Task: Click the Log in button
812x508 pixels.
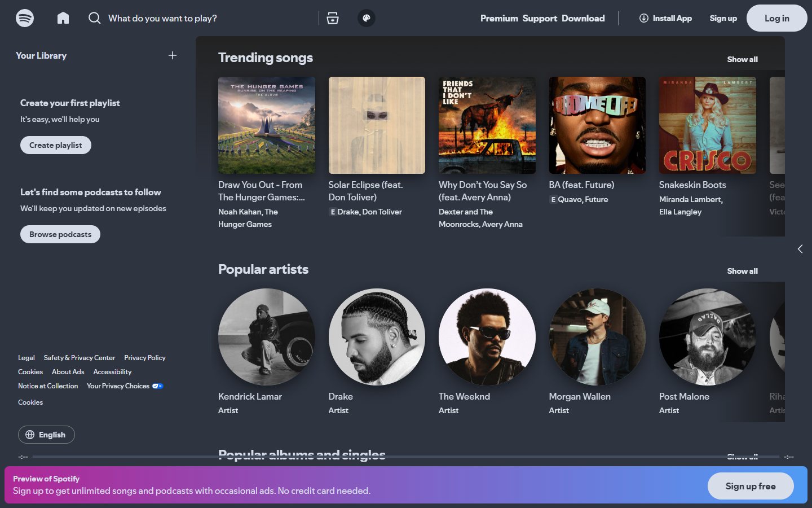Action: pos(777,18)
